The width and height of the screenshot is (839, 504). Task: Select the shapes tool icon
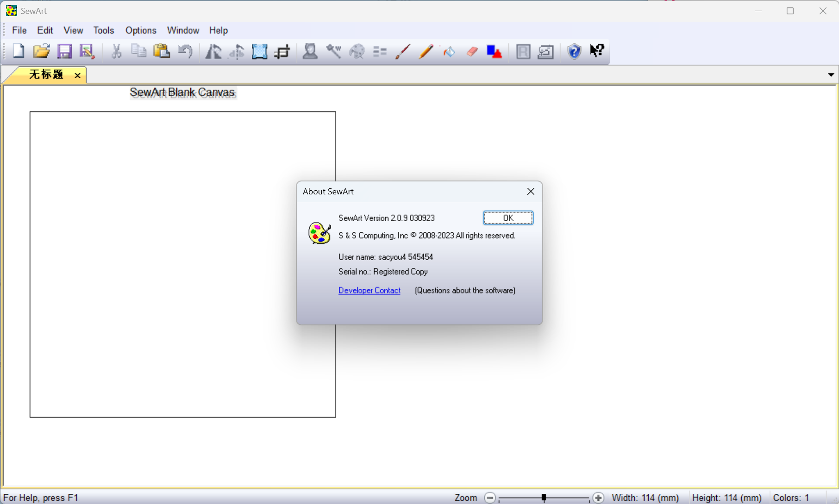coord(495,51)
